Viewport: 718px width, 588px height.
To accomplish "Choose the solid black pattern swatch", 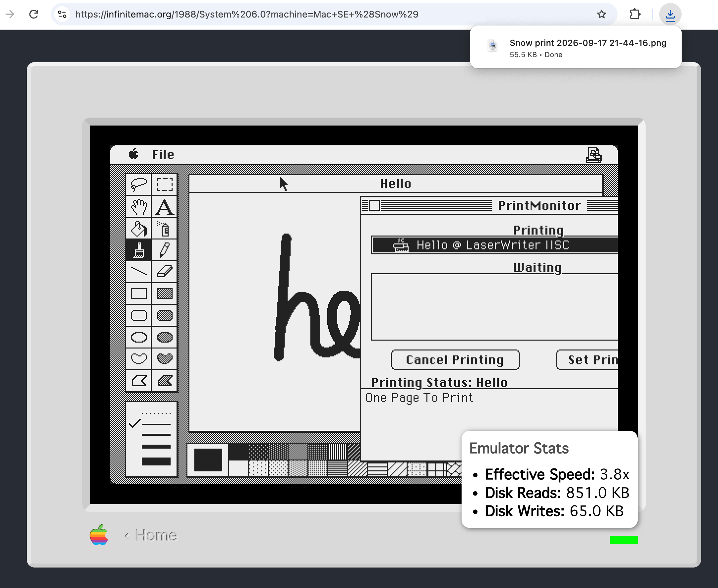I will tap(238, 452).
